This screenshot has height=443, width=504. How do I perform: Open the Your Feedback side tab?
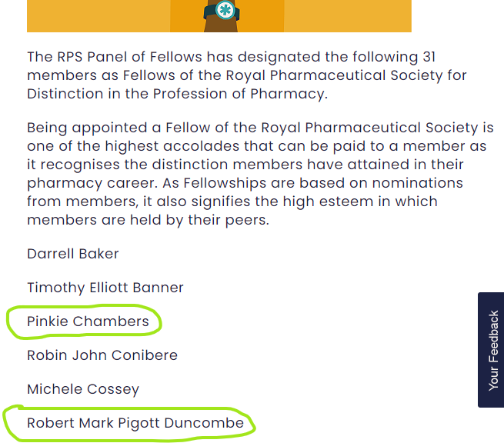491,350
